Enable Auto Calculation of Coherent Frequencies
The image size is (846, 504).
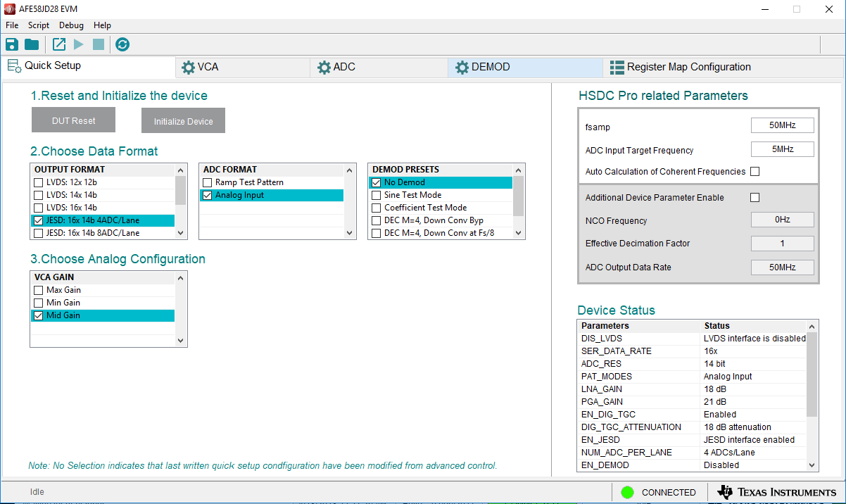point(755,171)
